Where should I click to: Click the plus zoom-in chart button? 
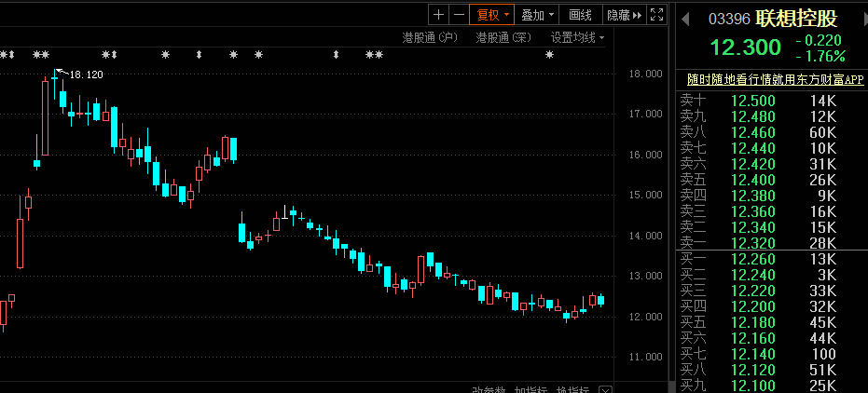coord(438,14)
